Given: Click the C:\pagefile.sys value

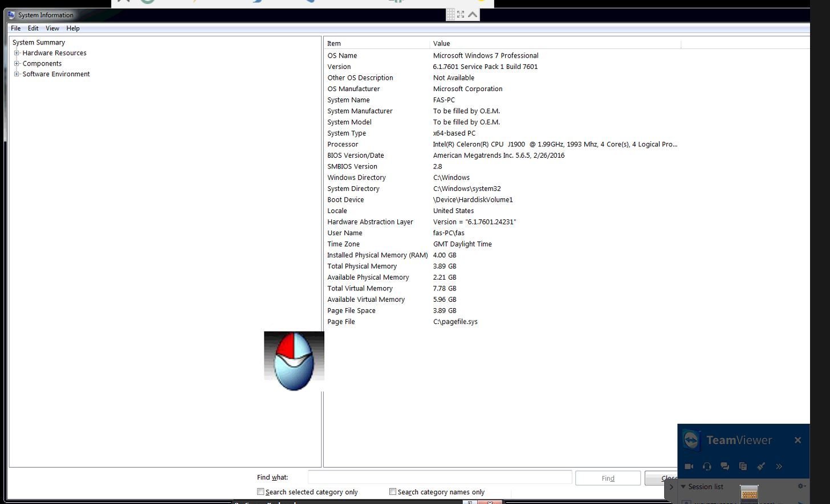Looking at the screenshot, I should [455, 322].
